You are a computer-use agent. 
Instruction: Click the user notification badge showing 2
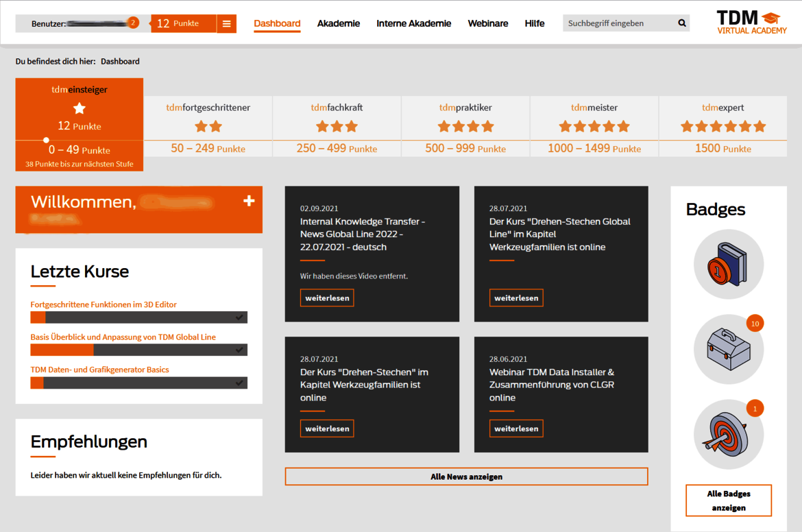point(133,23)
